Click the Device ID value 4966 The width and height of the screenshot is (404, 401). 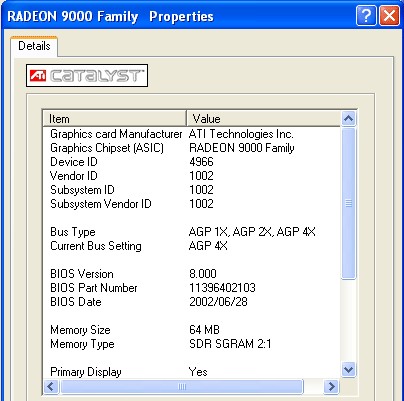(201, 162)
